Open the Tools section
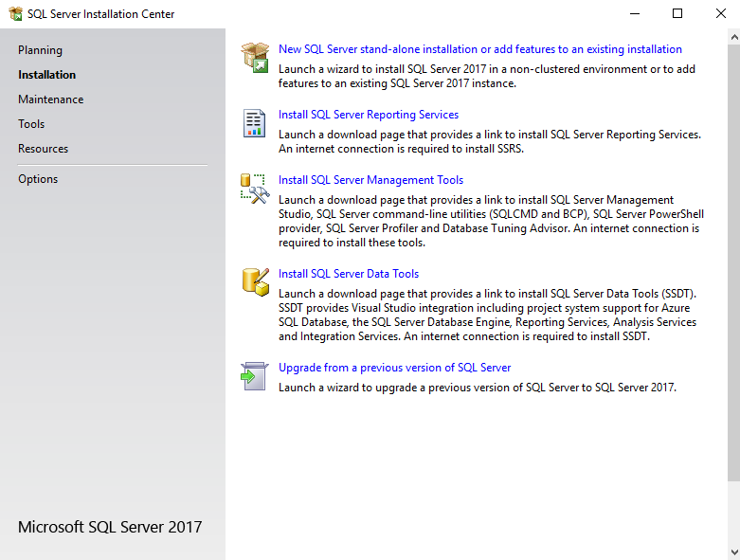Image resolution: width=740 pixels, height=560 pixels. tap(31, 123)
